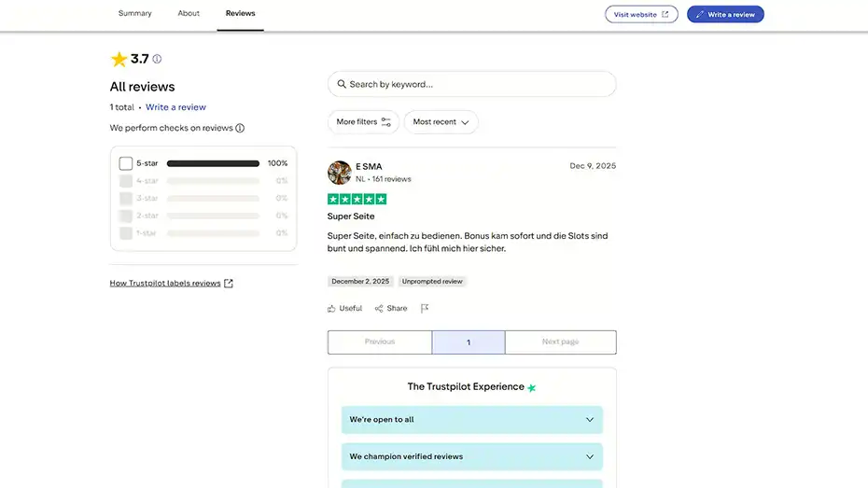Image resolution: width=868 pixels, height=488 pixels.
Task: Expand the We're open to all section
Action: pyautogui.click(x=471, y=420)
